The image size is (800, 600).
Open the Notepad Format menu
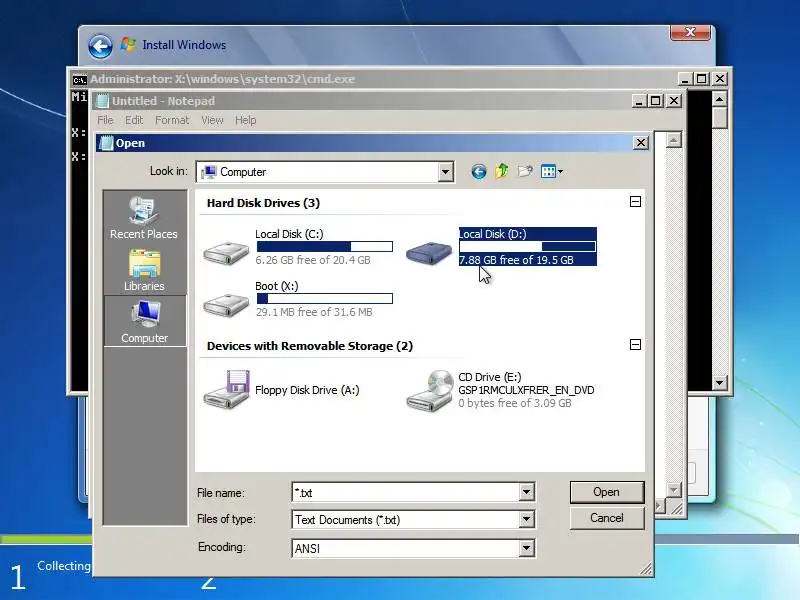click(x=172, y=120)
